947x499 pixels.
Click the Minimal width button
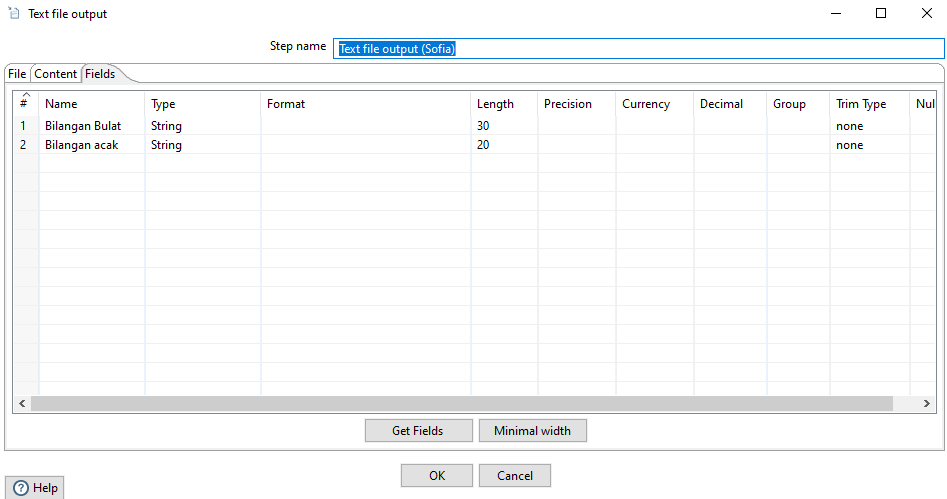click(x=533, y=431)
